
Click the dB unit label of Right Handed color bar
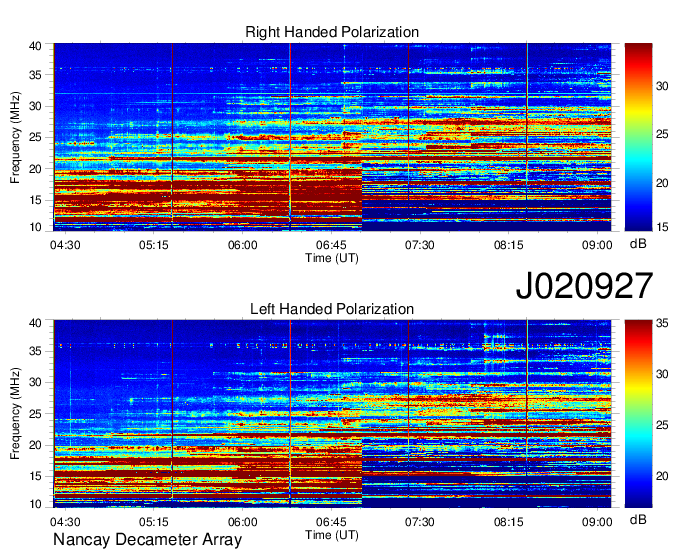(x=638, y=244)
